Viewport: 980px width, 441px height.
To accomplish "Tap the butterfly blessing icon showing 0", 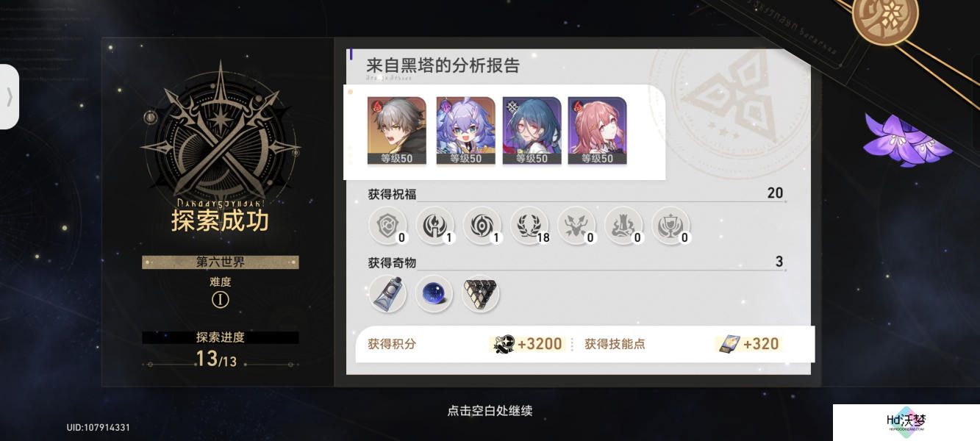I will [x=576, y=225].
